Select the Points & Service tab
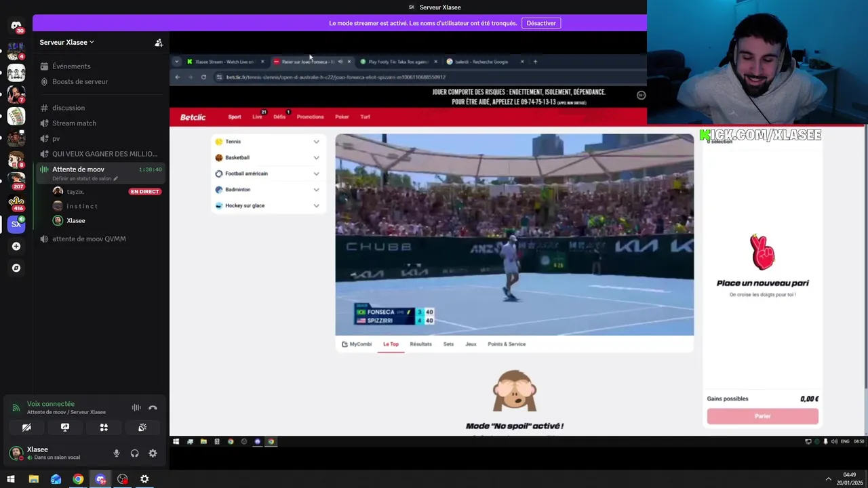 [507, 344]
